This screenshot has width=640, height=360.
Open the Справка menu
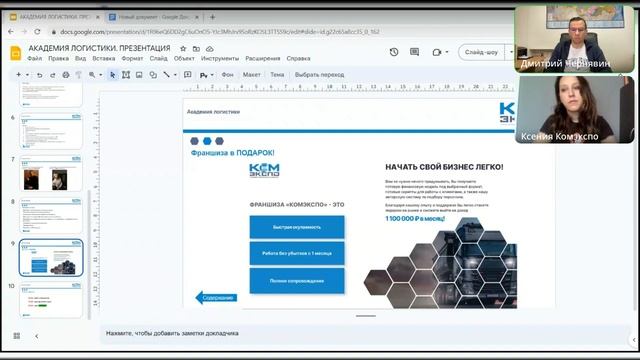(x=298, y=58)
